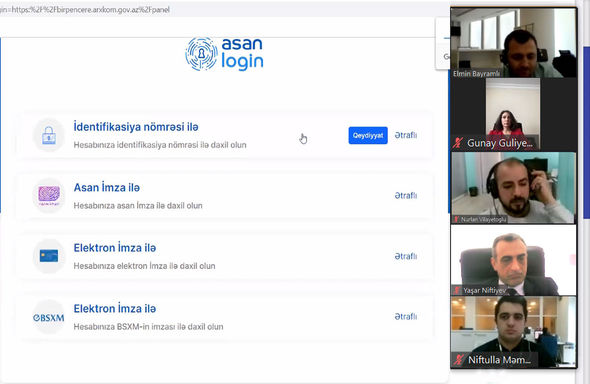Screen dimensions: 590x384
Task: Open Ətraflı link for first Elektron İmza
Action: [x=406, y=256]
